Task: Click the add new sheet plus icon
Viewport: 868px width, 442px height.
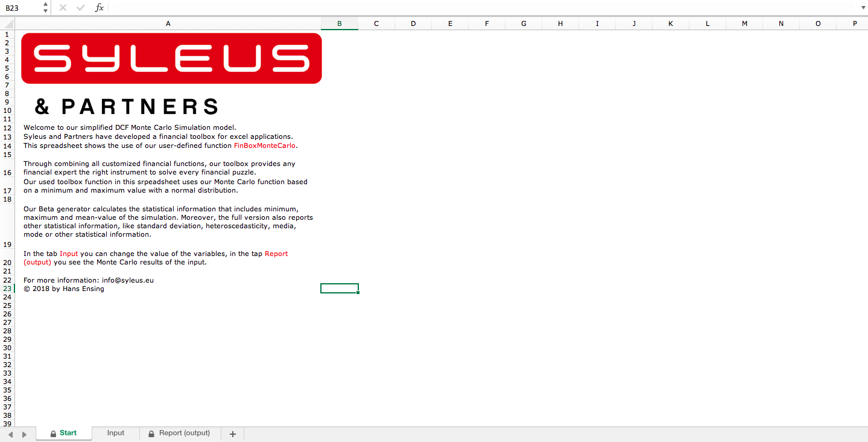Action: coord(233,434)
